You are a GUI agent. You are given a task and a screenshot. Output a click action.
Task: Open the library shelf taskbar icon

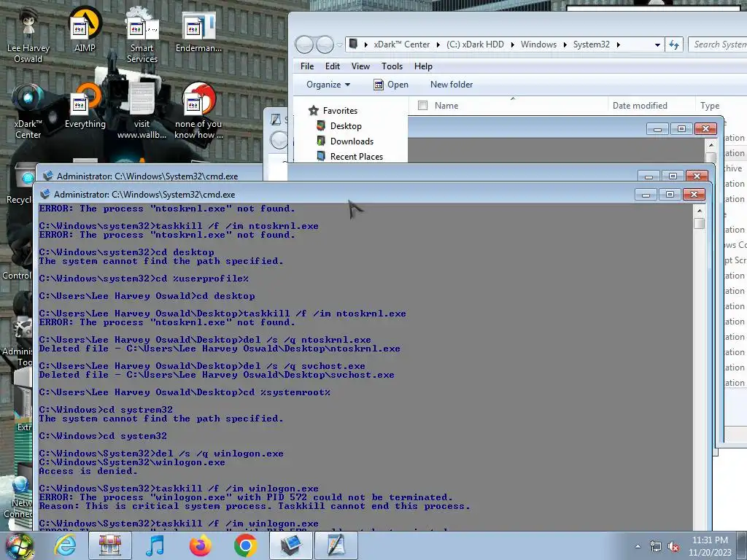[110, 545]
